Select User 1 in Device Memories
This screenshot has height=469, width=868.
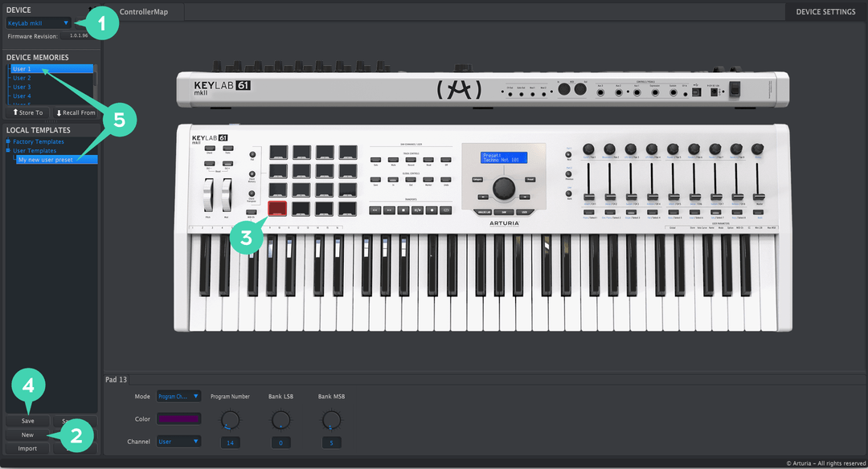click(x=51, y=68)
